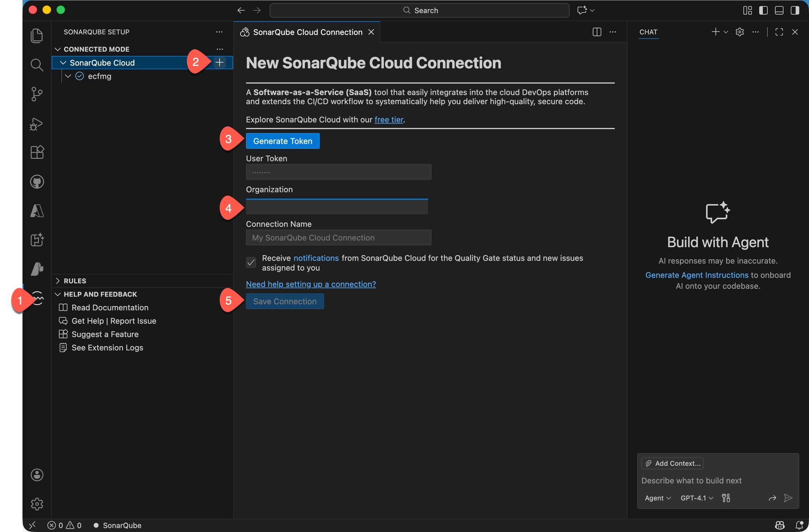Open the SonarQube view in activity bar
The height and width of the screenshot is (532, 809).
pos(38,298)
